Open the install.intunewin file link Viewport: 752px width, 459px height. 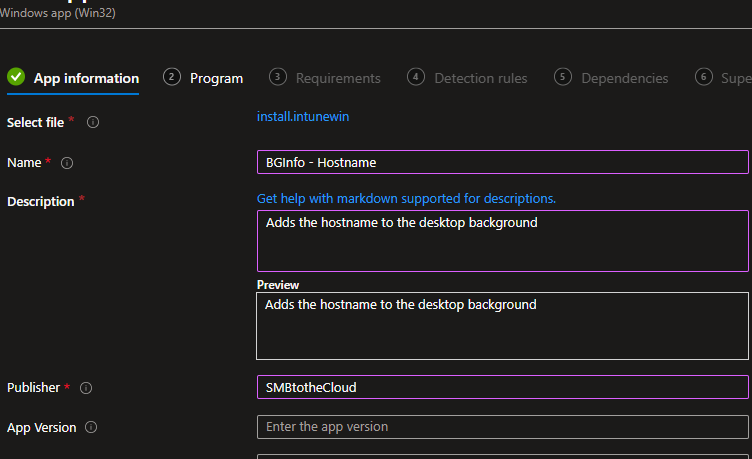click(x=303, y=117)
